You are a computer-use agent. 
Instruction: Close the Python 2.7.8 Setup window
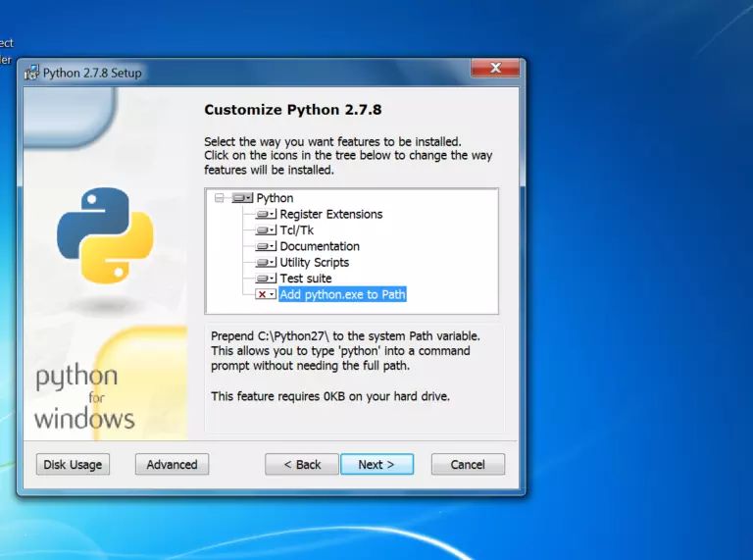pyautogui.click(x=495, y=68)
